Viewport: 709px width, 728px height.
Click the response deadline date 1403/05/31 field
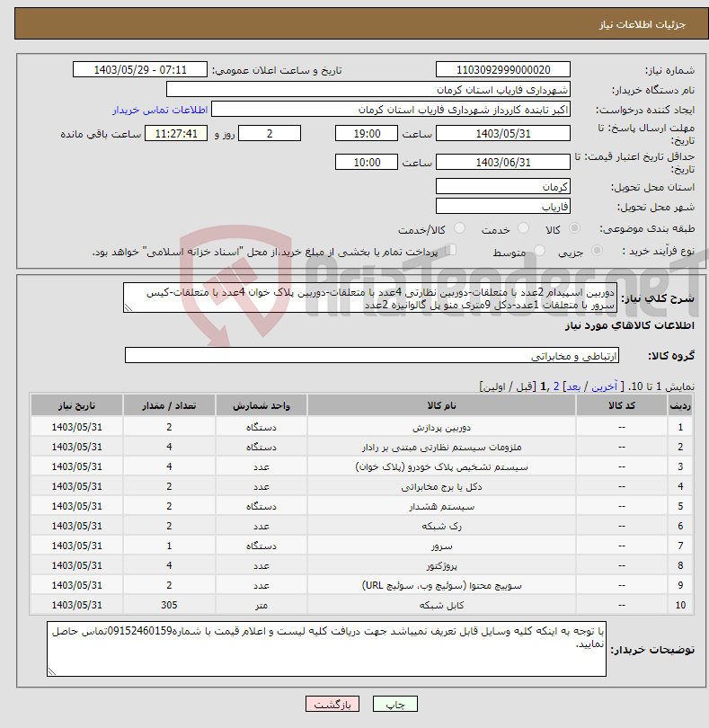click(503, 134)
